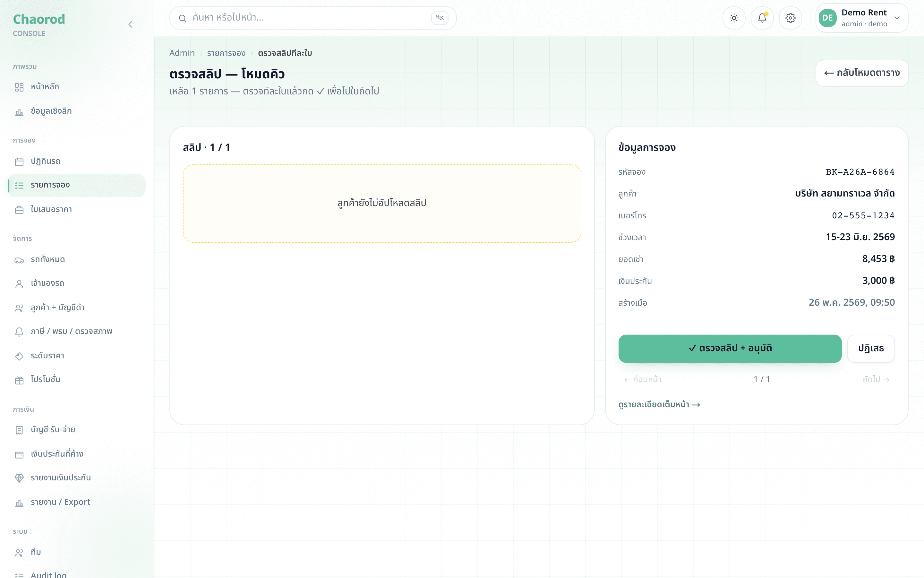Click customer name บริษัท สยามทราเวล จำกัด
Image resolution: width=924 pixels, height=578 pixels.
pos(845,194)
